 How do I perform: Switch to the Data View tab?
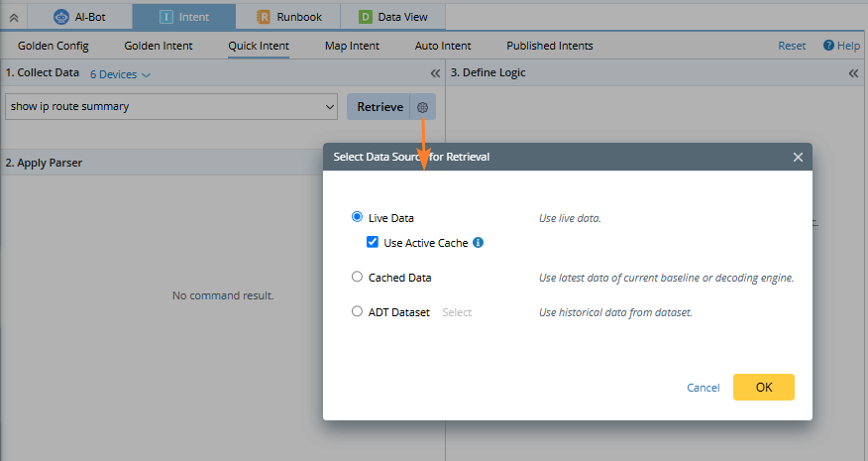(x=393, y=17)
